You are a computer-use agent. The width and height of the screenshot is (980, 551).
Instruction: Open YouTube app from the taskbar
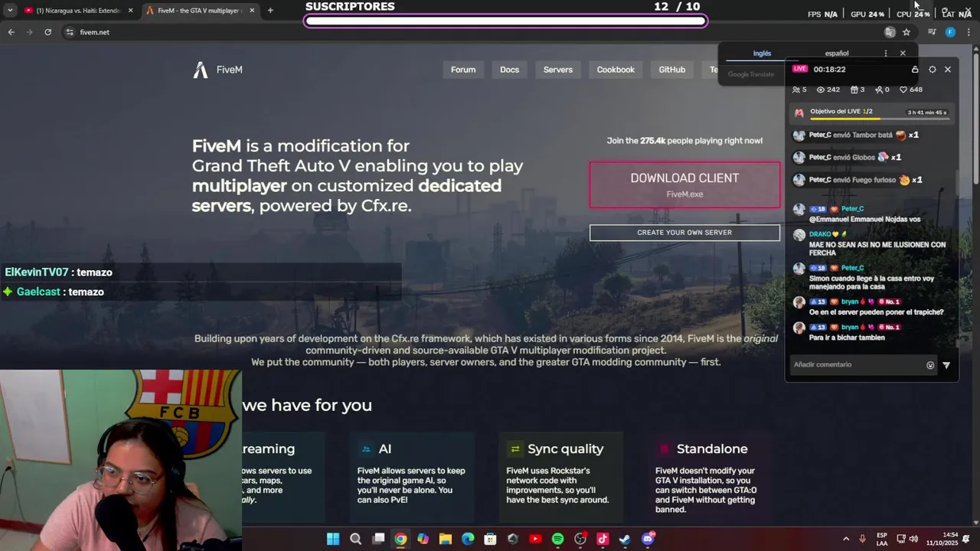tap(535, 539)
